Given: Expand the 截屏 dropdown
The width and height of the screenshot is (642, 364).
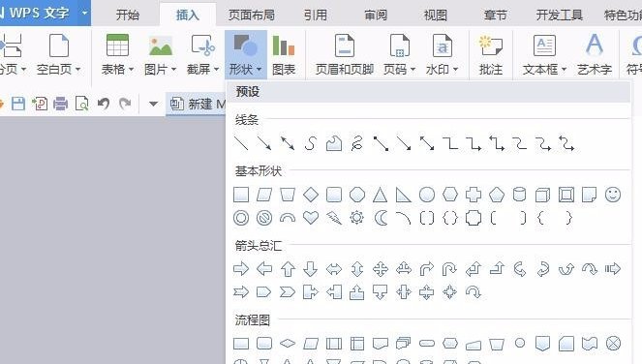Looking at the screenshot, I should (216, 69).
